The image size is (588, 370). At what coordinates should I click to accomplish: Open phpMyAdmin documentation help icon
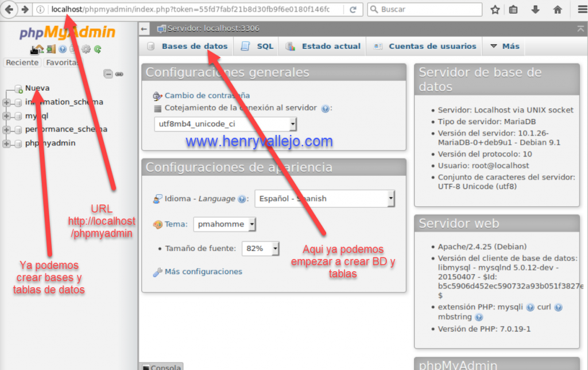click(x=63, y=49)
